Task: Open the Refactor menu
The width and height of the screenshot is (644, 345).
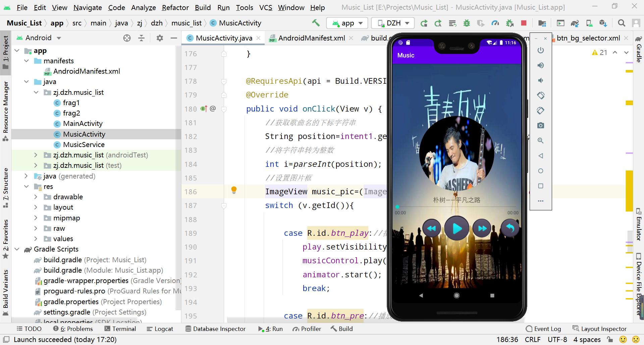Action: (175, 7)
